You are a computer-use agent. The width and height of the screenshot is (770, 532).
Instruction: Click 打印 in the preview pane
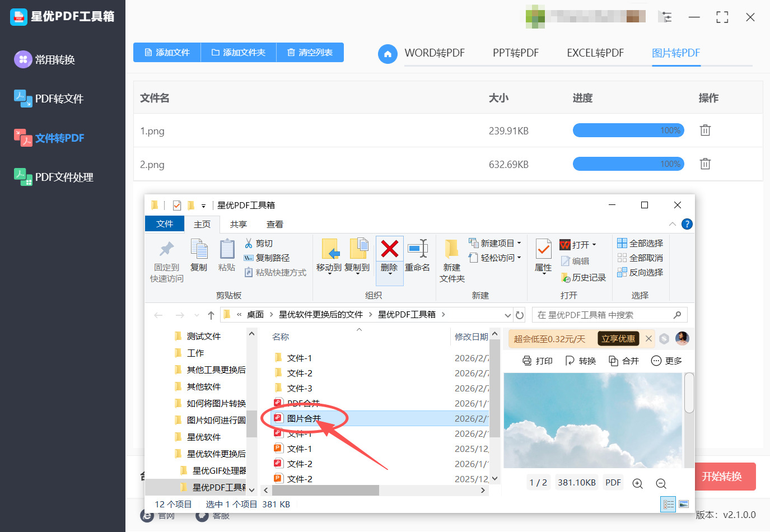(537, 361)
